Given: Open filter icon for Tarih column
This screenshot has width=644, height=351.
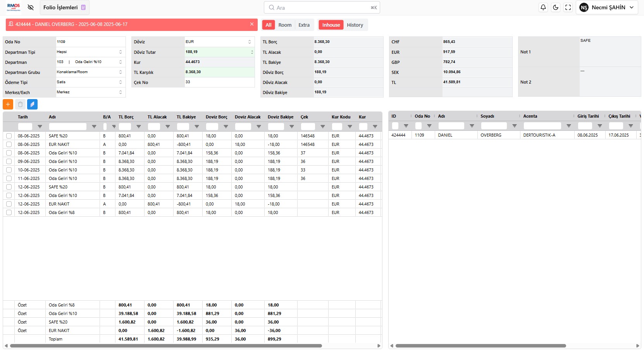Looking at the screenshot, I should (40, 127).
